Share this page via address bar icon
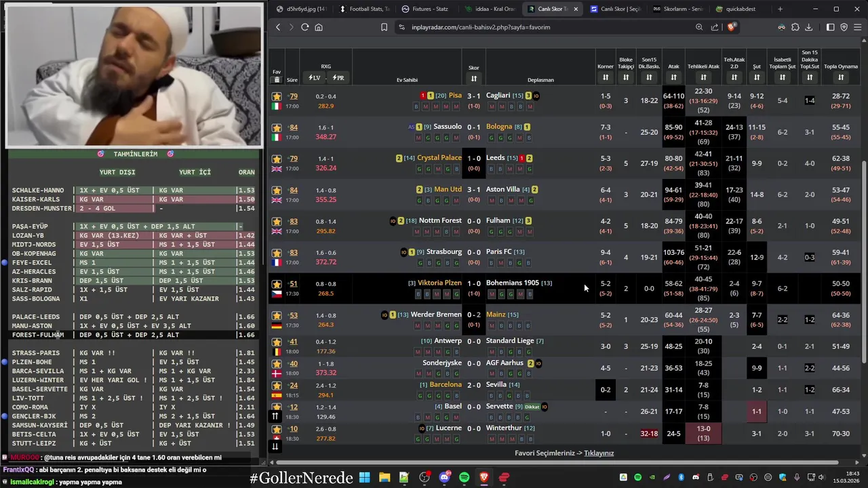The image size is (868, 488). pyautogui.click(x=715, y=27)
